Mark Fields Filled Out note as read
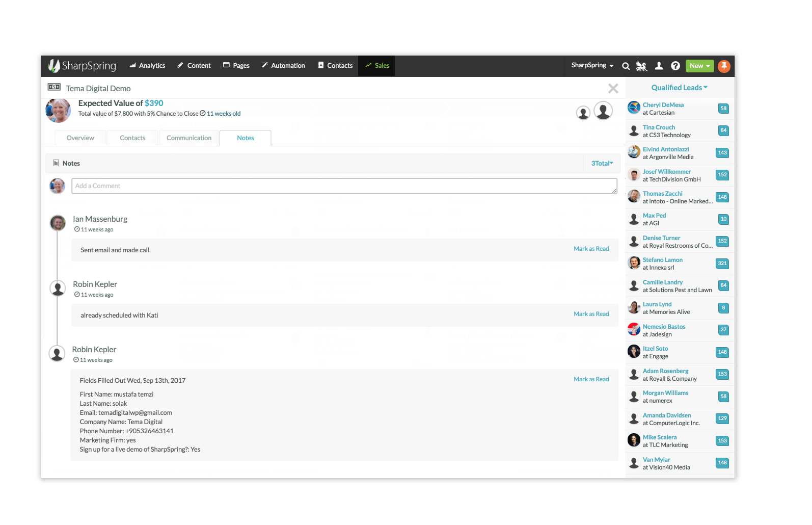Screen dimensions: 812x525 click(x=591, y=379)
